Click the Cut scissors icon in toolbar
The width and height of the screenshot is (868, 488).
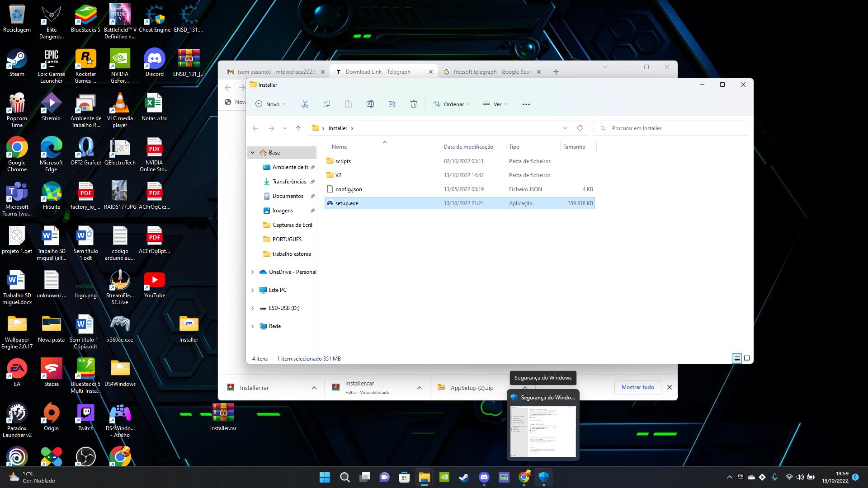pos(305,104)
